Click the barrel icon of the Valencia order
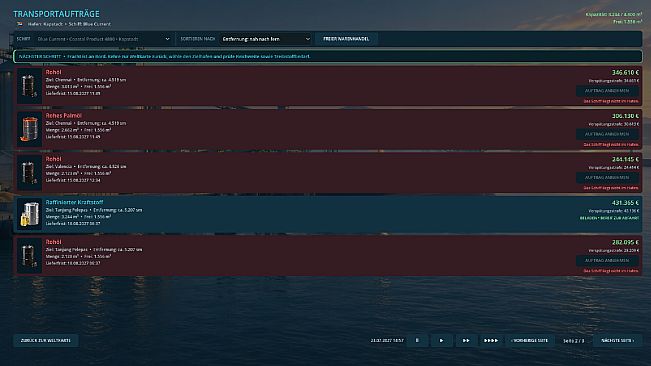 (x=29, y=173)
